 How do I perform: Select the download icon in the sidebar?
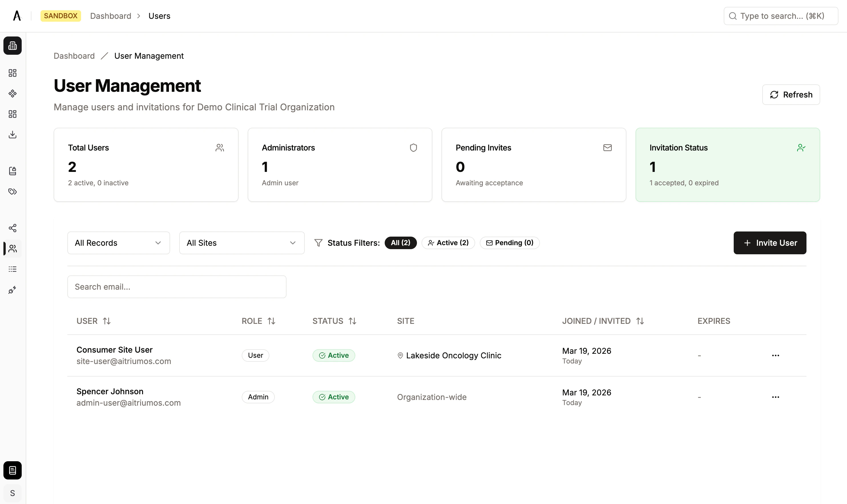(x=13, y=135)
